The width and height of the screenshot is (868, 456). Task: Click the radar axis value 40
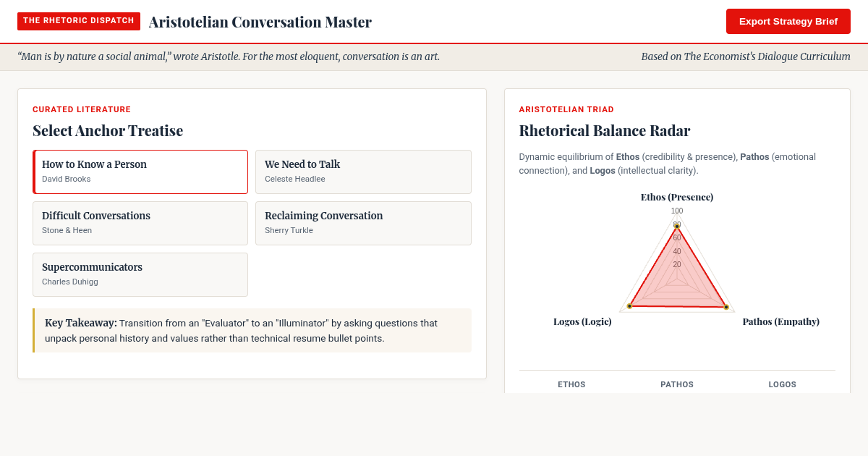click(x=677, y=252)
